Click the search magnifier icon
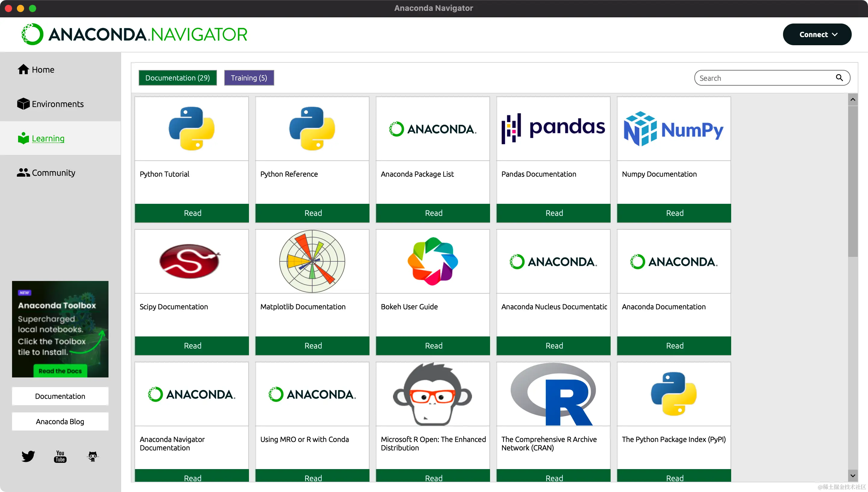Screen dimensions: 868x492 pyautogui.click(x=839, y=78)
